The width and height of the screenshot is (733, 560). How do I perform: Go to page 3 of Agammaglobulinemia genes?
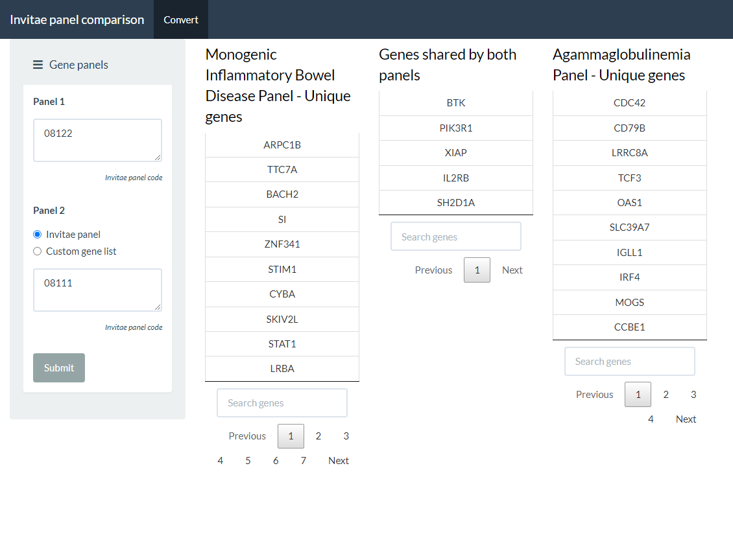point(693,395)
